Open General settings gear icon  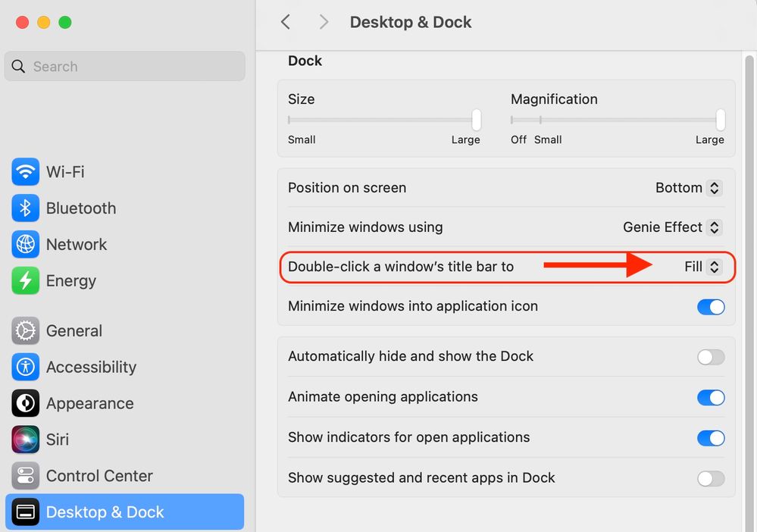point(26,331)
